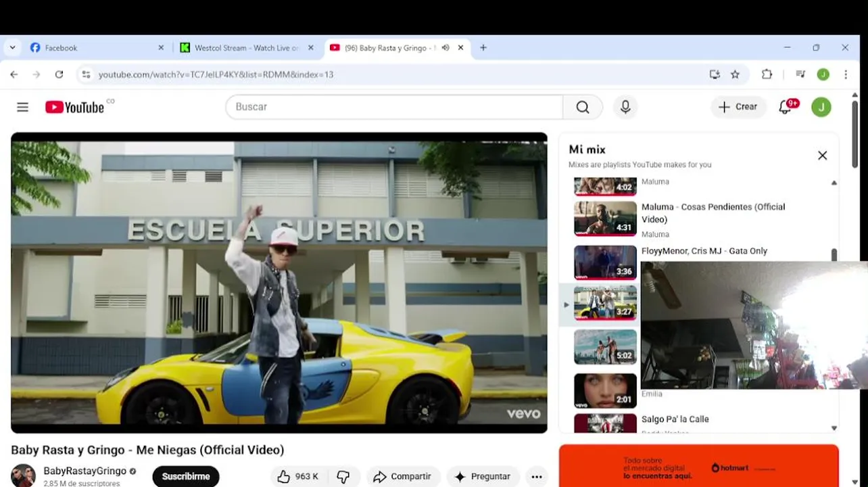Open the Hotmart advertisement banner
This screenshot has width=868, height=487.
pos(699,465)
